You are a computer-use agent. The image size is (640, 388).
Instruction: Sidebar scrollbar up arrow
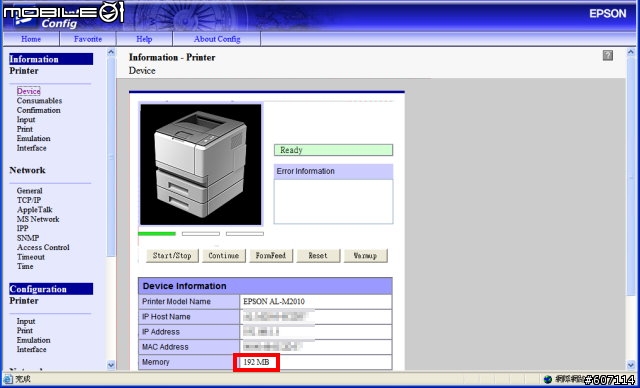click(111, 52)
